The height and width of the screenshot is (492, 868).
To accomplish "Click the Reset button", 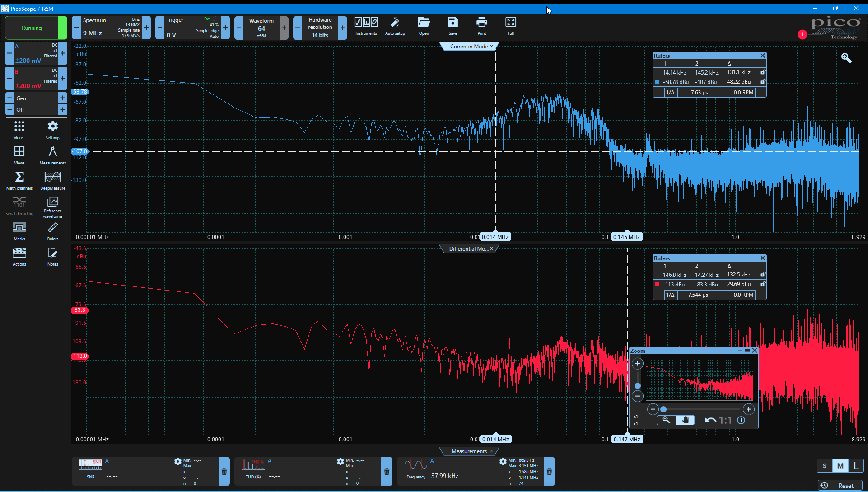I will pos(840,486).
